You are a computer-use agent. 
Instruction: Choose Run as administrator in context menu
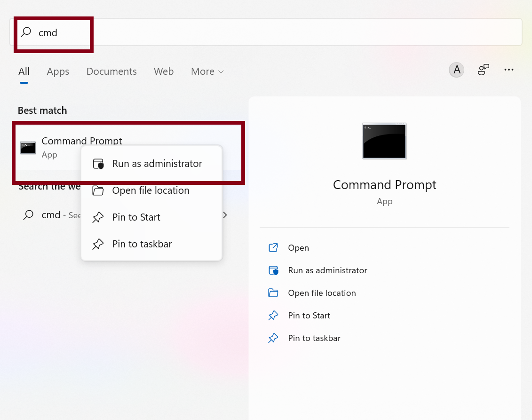coord(151,164)
